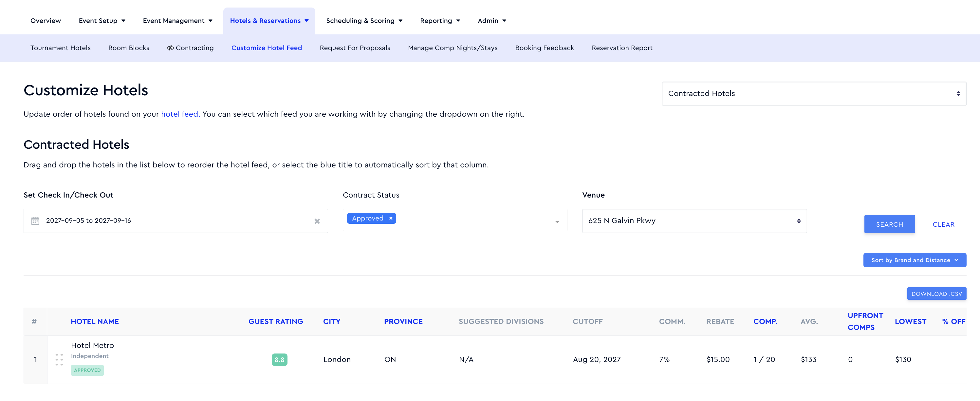Sort table by LOWEST column
The width and height of the screenshot is (980, 401).
910,322
